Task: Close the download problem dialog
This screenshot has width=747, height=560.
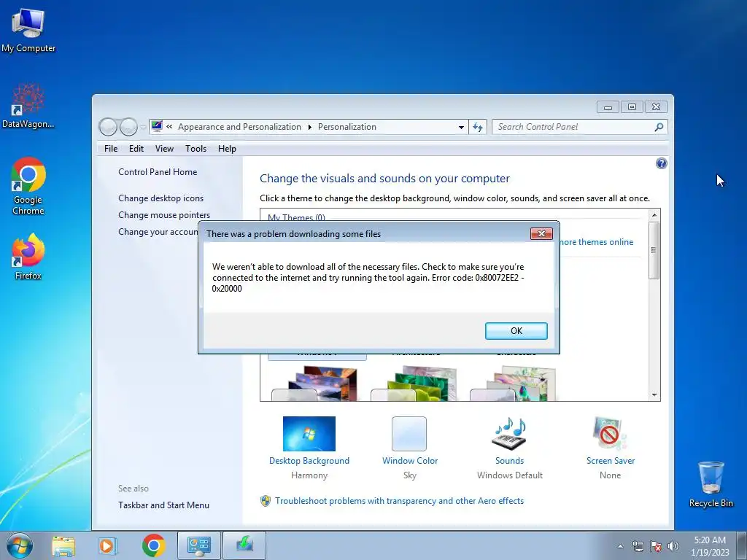Action: 541,234
